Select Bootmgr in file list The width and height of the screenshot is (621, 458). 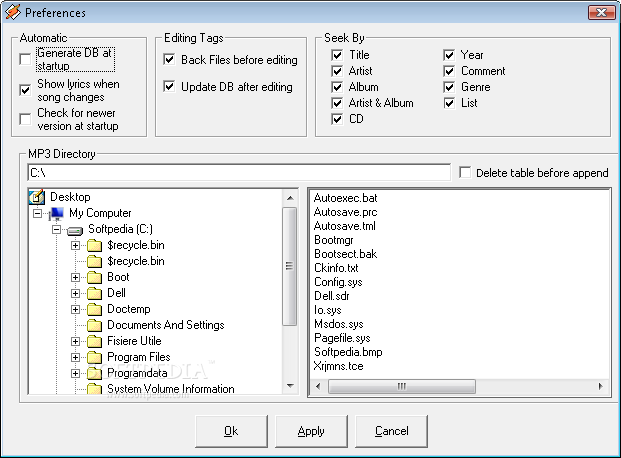pyautogui.click(x=333, y=240)
